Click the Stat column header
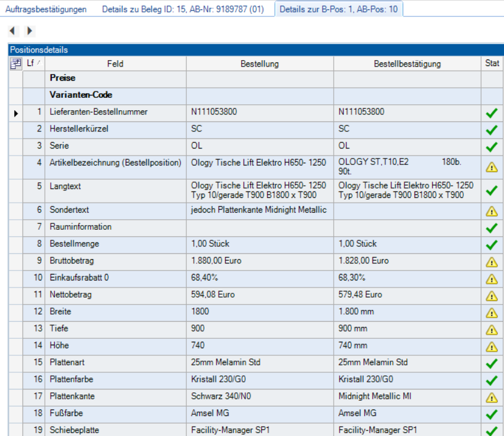The image size is (504, 436). 492,64
